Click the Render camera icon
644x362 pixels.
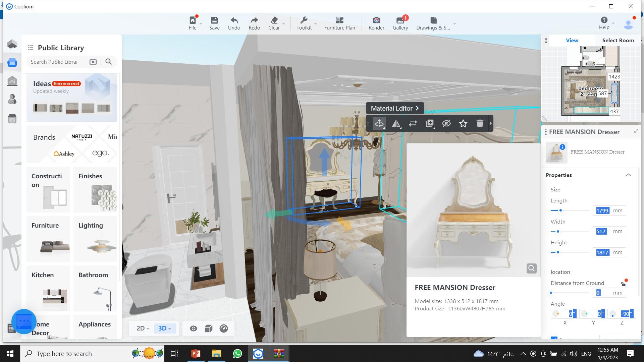pos(376,20)
